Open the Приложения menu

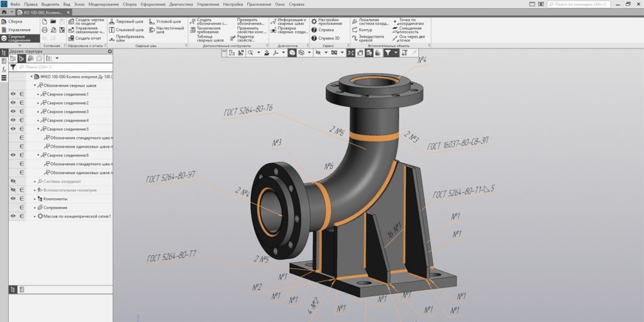(x=258, y=4)
